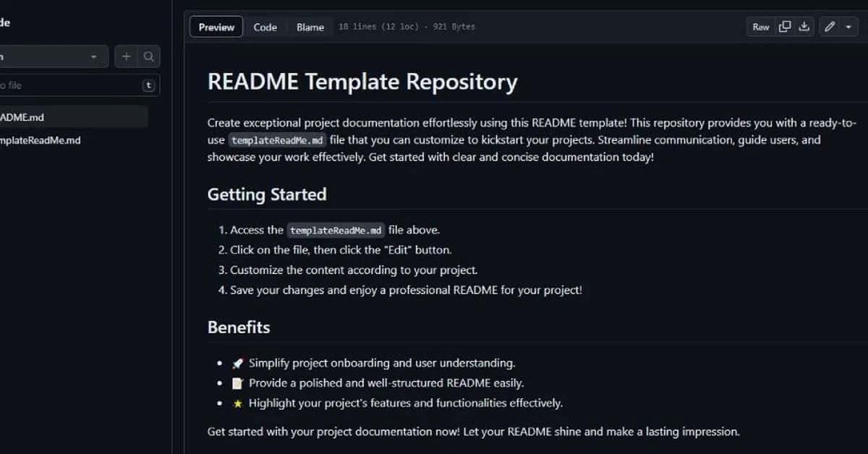Edit file with the pencil icon
Screen dimensions: 868x454
tap(830, 27)
